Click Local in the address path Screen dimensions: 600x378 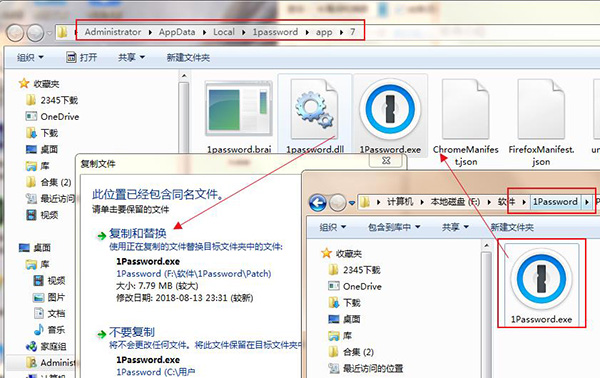point(224,32)
